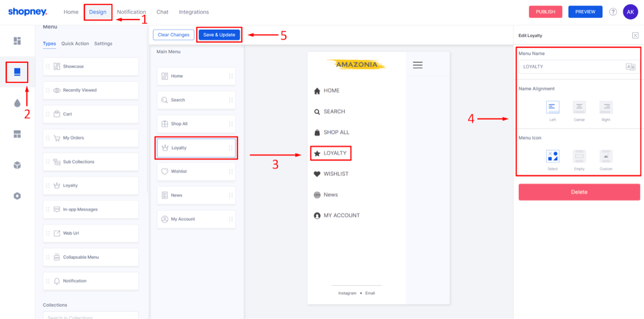The width and height of the screenshot is (644, 319).
Task: Select the menu book icon in sidebar
Action: tap(17, 72)
